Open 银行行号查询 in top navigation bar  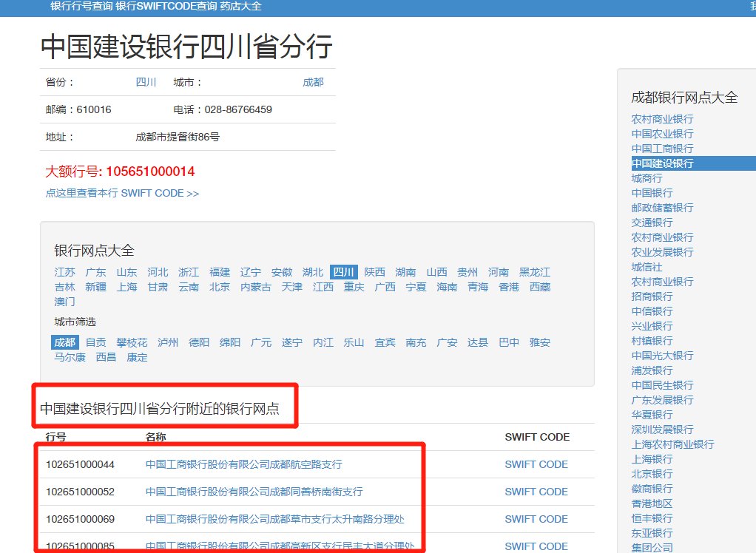[81, 6]
